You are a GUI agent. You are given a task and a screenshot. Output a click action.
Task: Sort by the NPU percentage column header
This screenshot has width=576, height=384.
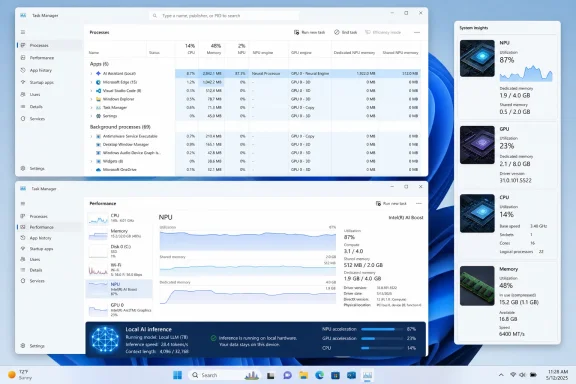click(x=237, y=49)
